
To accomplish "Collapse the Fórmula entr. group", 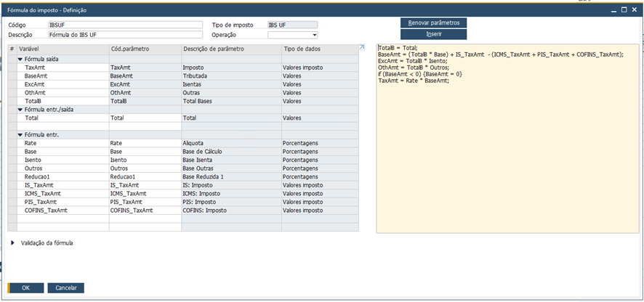I will pos(21,134).
